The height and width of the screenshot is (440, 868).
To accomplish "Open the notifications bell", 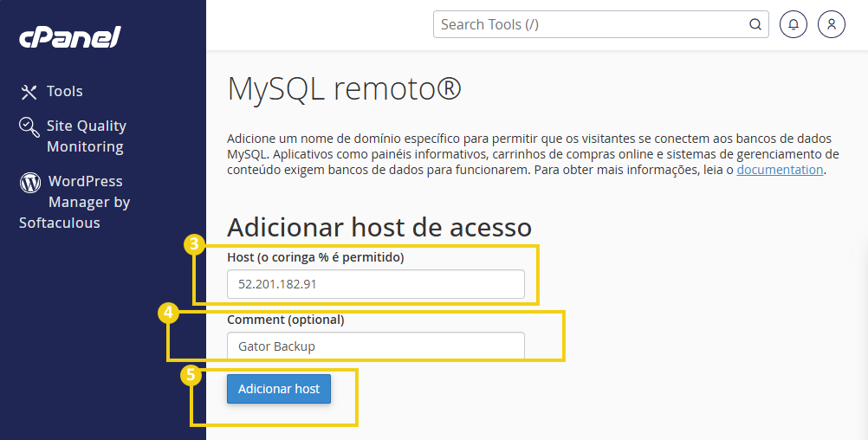I will click(794, 24).
